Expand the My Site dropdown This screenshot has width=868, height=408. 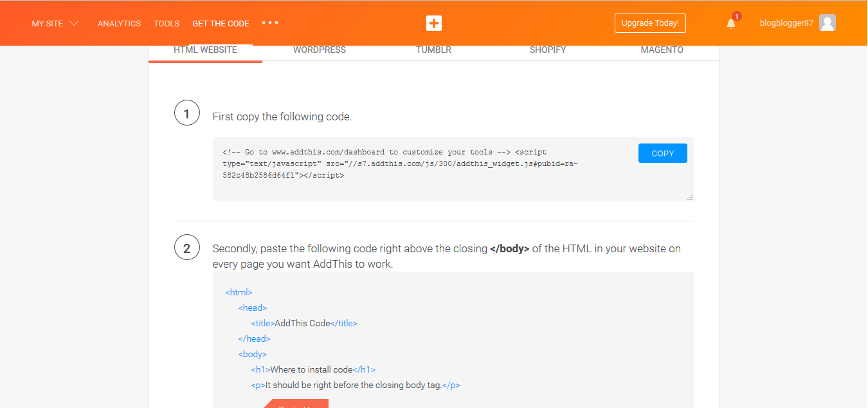point(55,24)
